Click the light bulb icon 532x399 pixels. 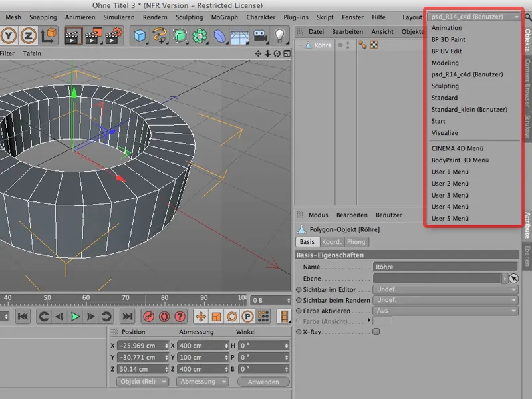click(x=280, y=35)
